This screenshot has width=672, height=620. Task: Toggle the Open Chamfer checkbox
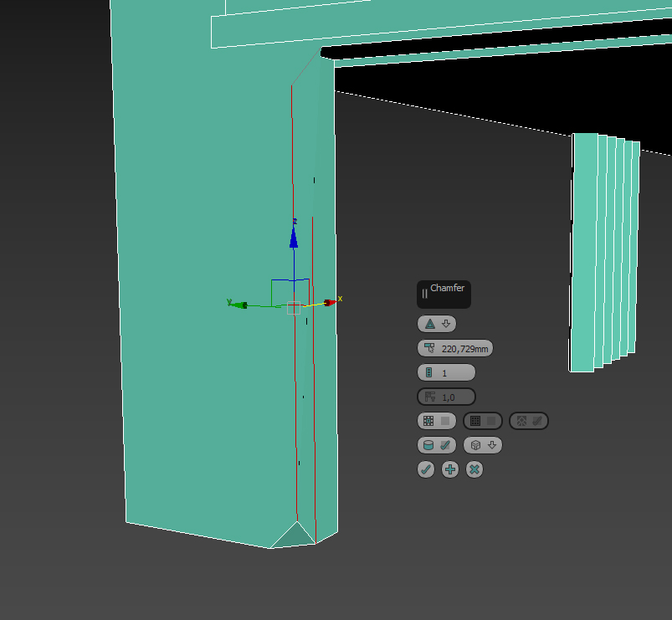point(437,421)
